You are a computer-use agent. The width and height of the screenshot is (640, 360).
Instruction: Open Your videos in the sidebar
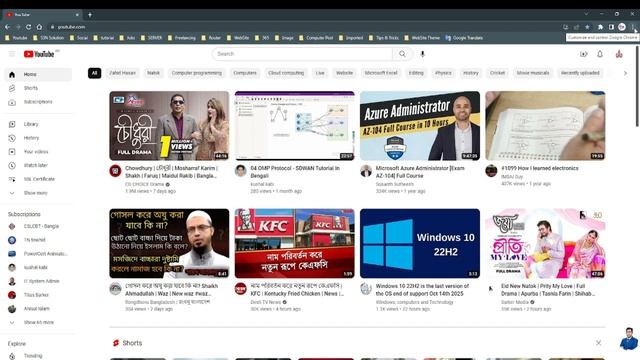click(38, 152)
